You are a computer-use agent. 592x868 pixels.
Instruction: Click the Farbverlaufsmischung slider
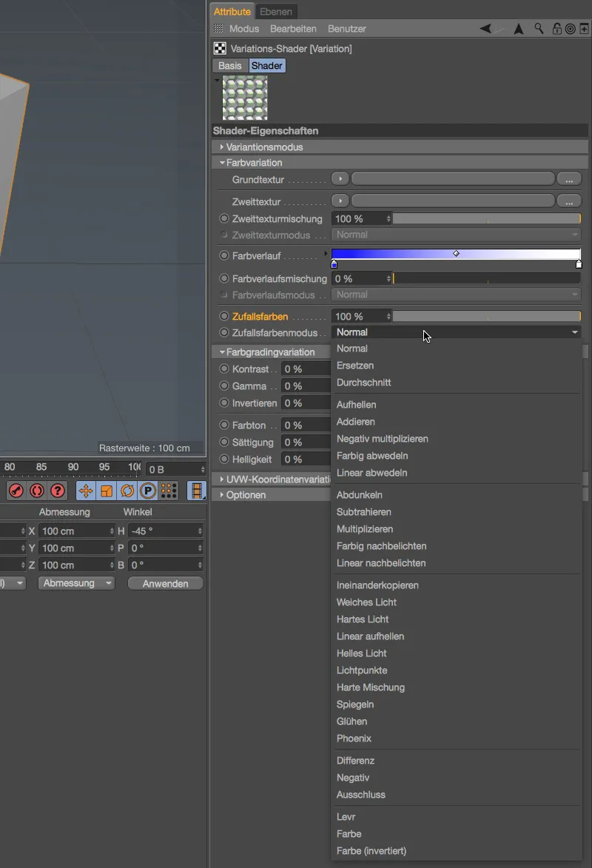click(488, 278)
